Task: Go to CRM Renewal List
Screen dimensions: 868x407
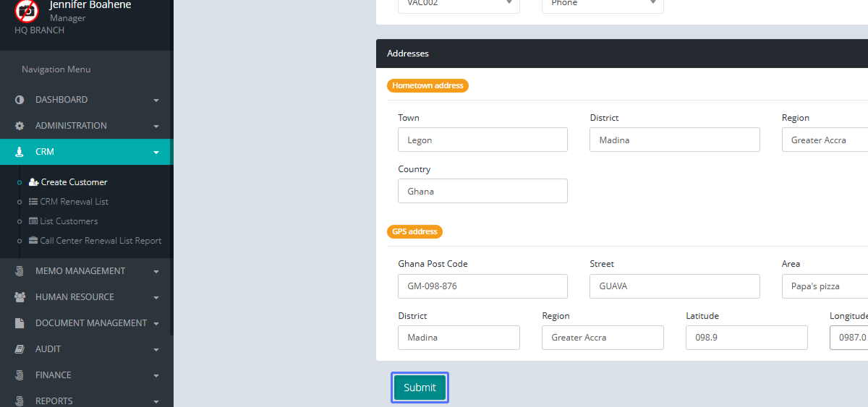Action: [74, 202]
